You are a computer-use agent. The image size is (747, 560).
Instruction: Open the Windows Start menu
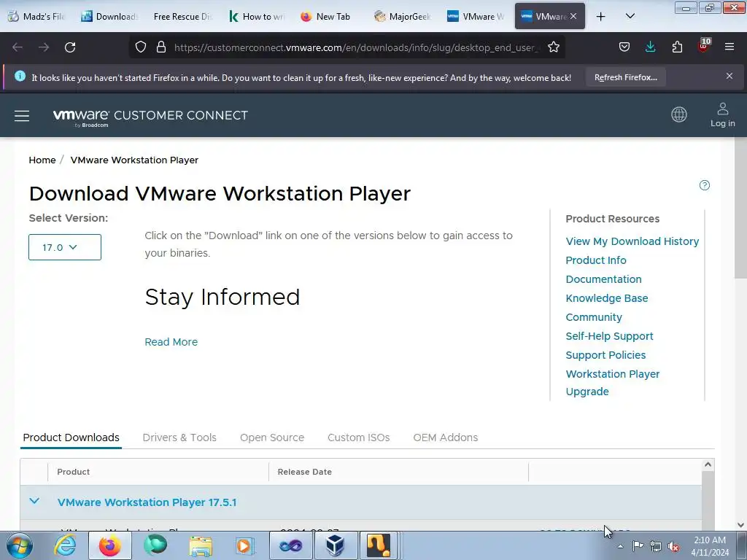[x=19, y=545]
